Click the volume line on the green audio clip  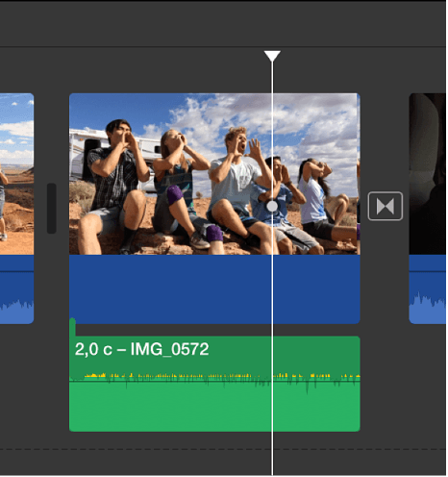[x=215, y=382]
